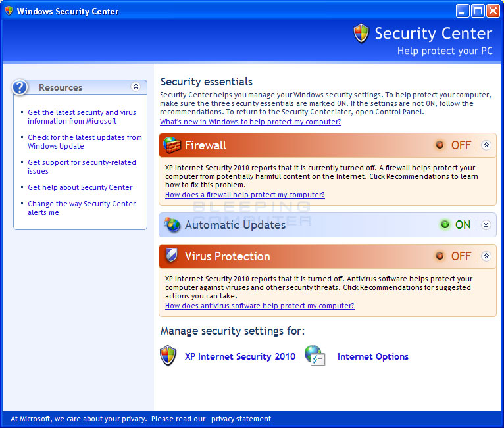The width and height of the screenshot is (504, 428).
Task: Open Get help about Security Center
Action: [x=80, y=187]
